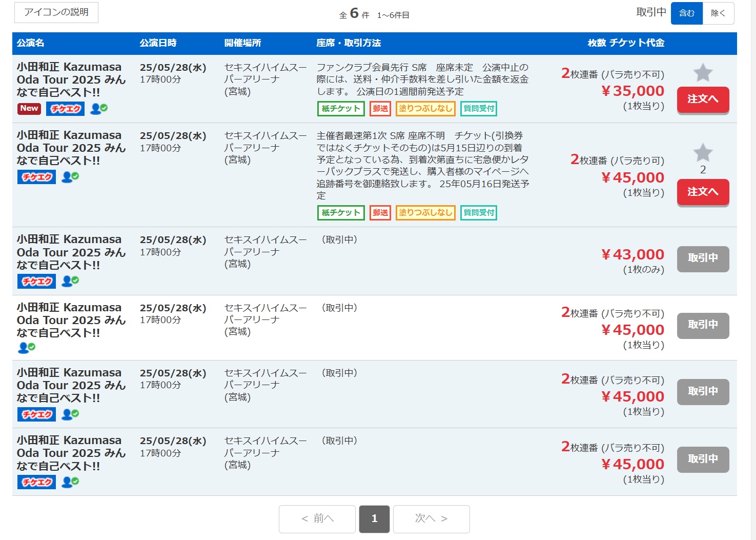Click 紙チケット tag in 主催者最速第1次 row
This screenshot has width=756, height=540.
pos(341,212)
